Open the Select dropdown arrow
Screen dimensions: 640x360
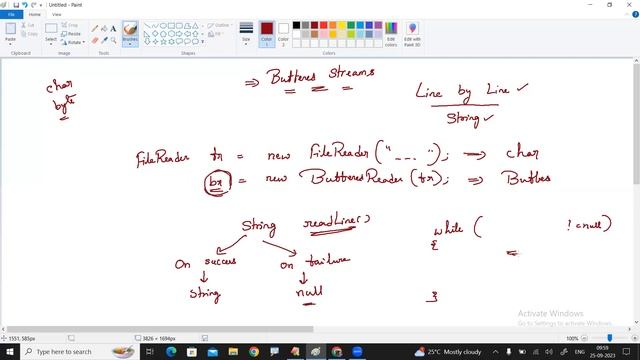(x=51, y=43)
